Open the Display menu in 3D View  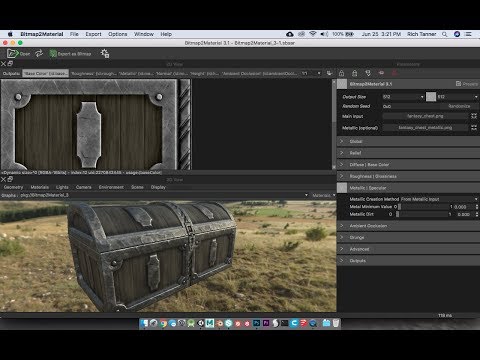(158, 187)
